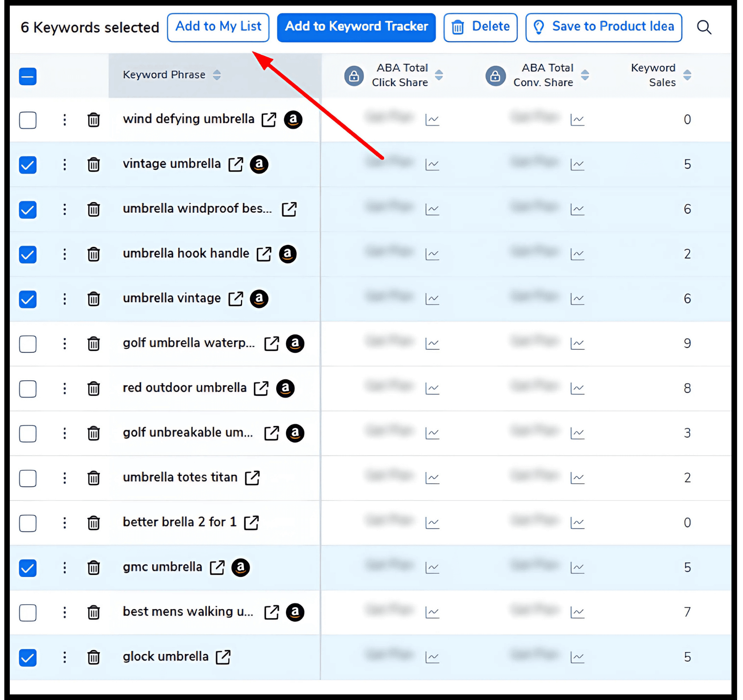Viewport: 743px width, 700px height.
Task: Sort by ABA Total Click Share arrows
Action: coord(439,75)
